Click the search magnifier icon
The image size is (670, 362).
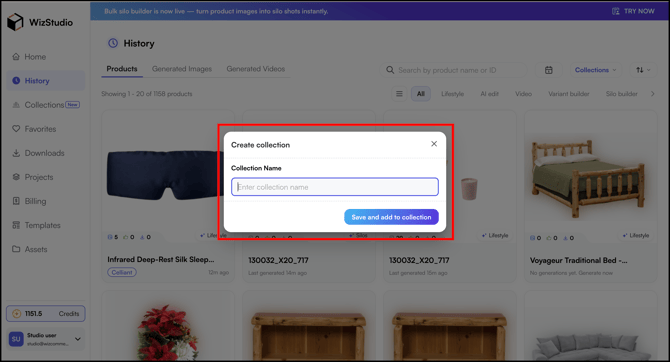click(x=390, y=70)
